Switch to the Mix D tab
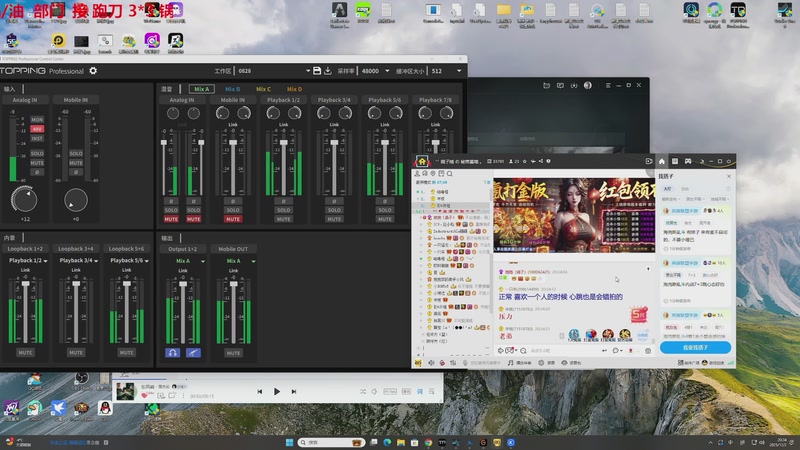Screen dimensions: 800x450 click(x=294, y=89)
